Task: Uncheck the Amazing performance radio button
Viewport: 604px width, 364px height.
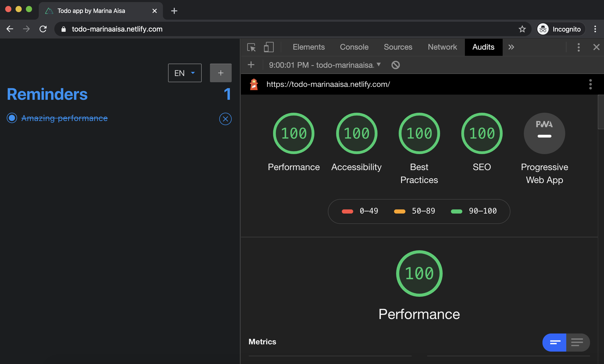Action: click(x=12, y=118)
